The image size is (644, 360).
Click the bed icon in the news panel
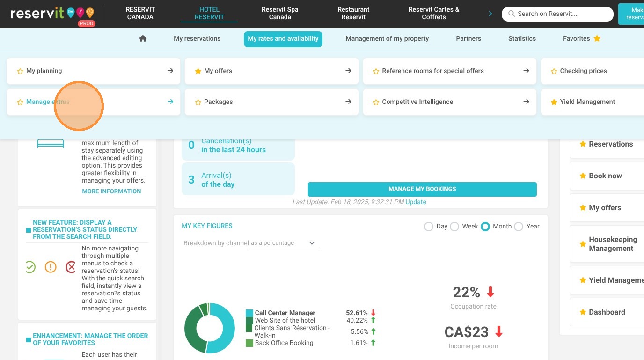coord(51,143)
